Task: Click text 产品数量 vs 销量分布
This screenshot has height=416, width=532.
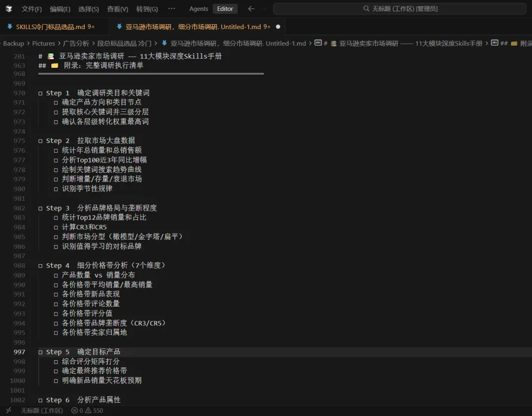Action: 99,275
